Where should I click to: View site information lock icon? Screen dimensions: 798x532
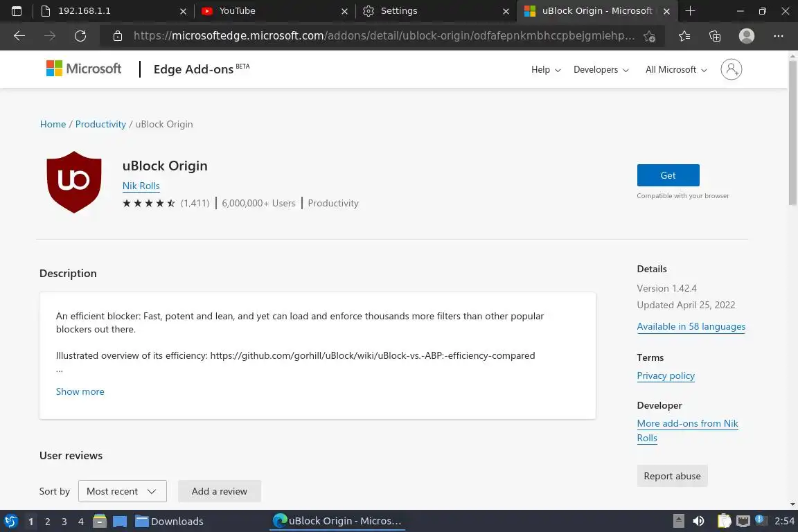point(118,35)
